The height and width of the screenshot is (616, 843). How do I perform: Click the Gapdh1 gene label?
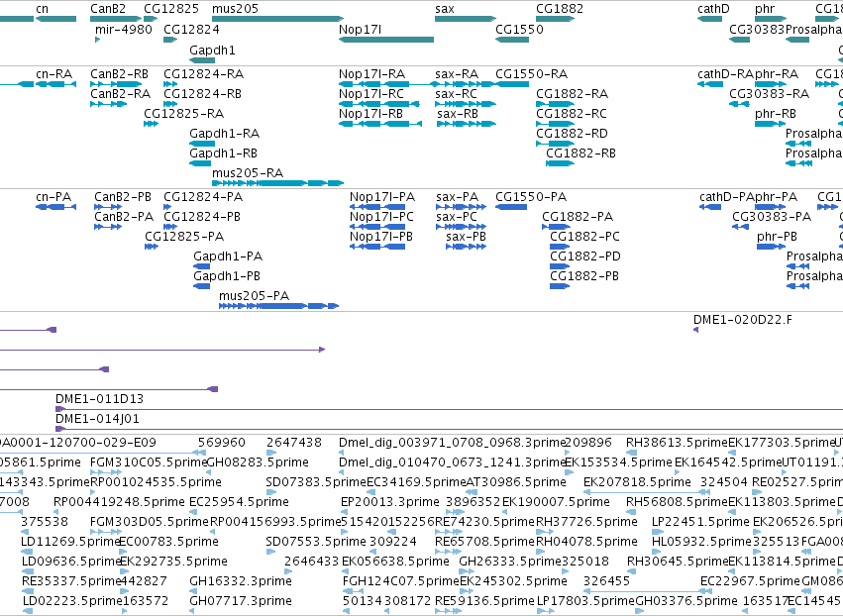point(212,50)
